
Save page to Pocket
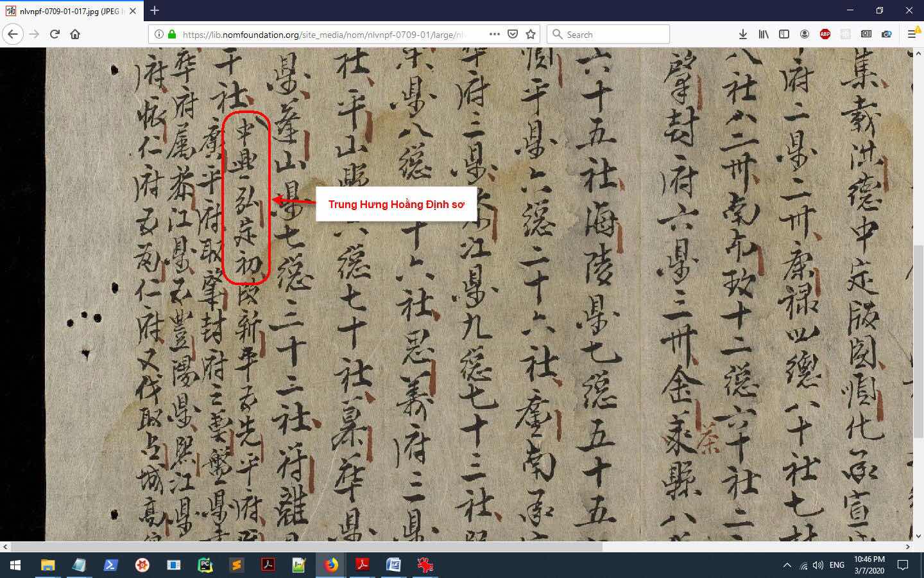(513, 34)
